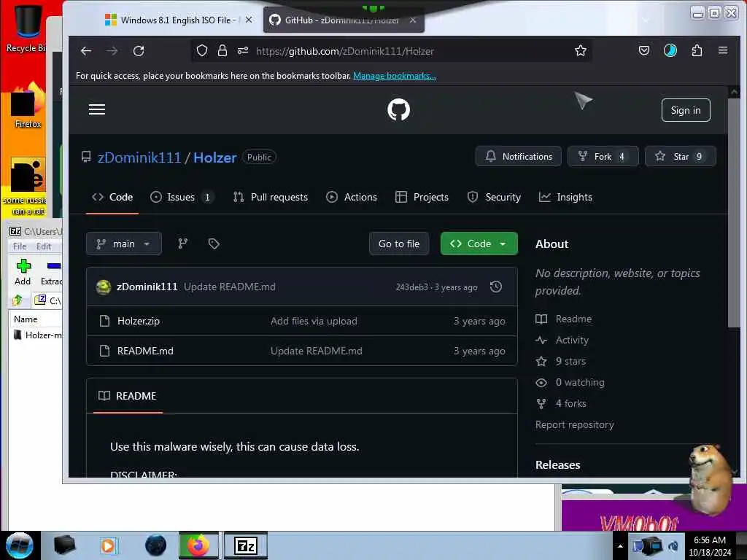
Task: Click zDominik111's avatar in the commit row
Action: point(104,287)
